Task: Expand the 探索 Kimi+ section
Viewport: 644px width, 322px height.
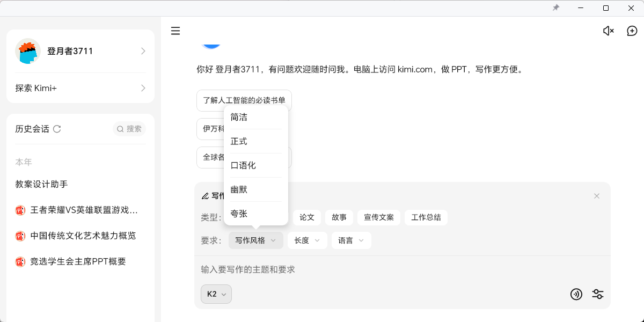Action: click(79, 87)
